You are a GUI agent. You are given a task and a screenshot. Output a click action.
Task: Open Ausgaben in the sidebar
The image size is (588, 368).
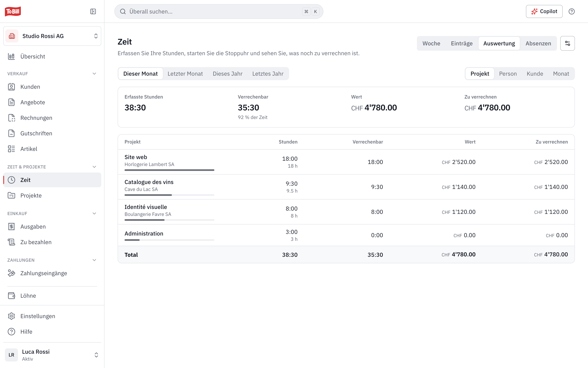(52, 227)
